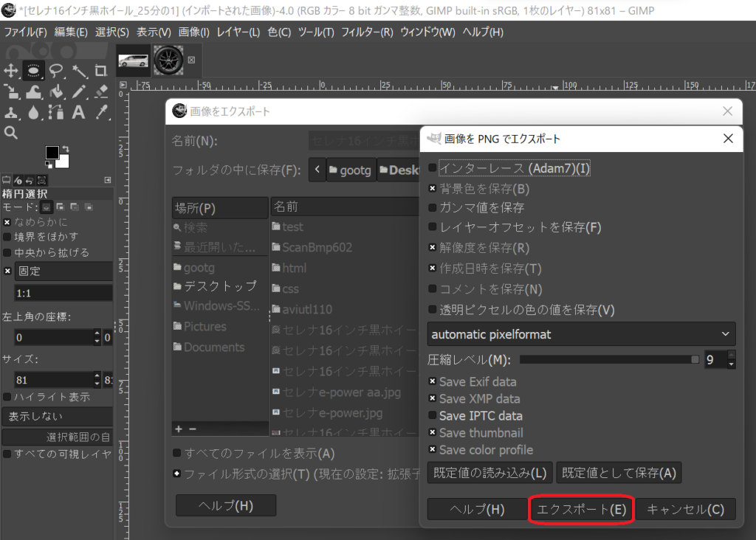Uncheck the 背景色を保存 option
Image resolution: width=756 pixels, height=540 pixels.
click(x=433, y=188)
